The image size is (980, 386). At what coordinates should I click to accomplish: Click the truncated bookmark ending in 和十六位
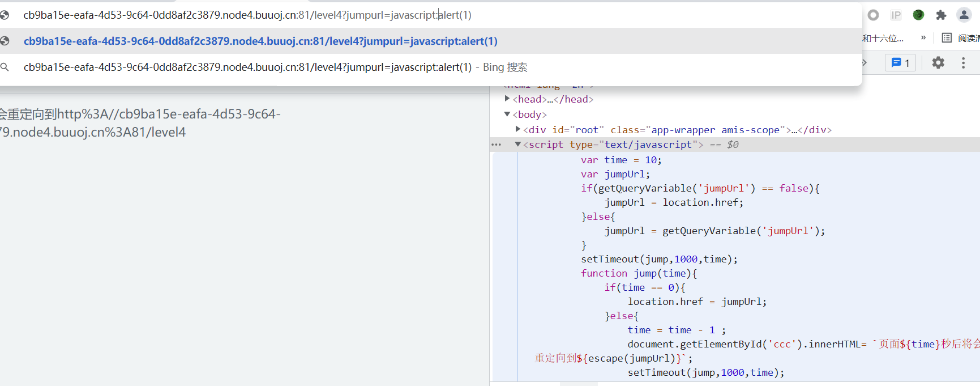pyautogui.click(x=883, y=39)
